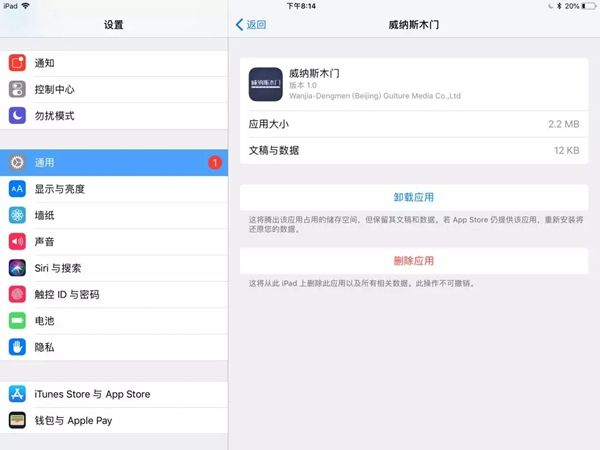Tap the 设置 sidebar title
Viewport: 600px width, 450px height.
(114, 25)
